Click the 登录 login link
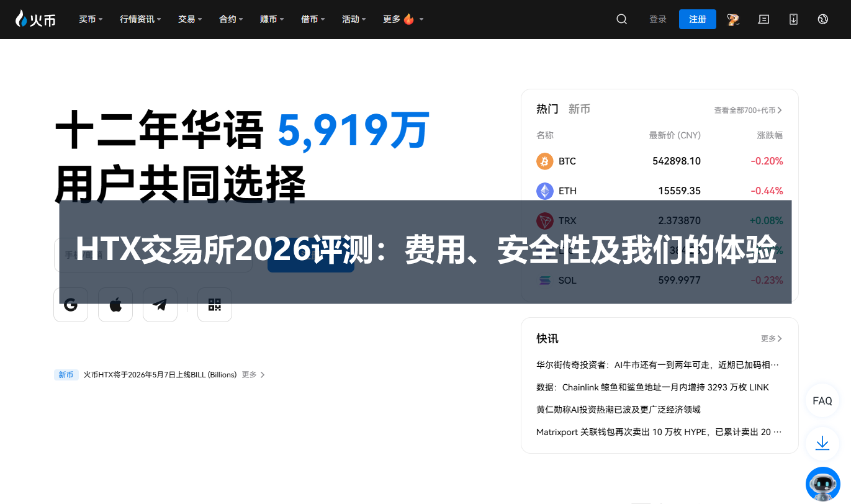 658,19
